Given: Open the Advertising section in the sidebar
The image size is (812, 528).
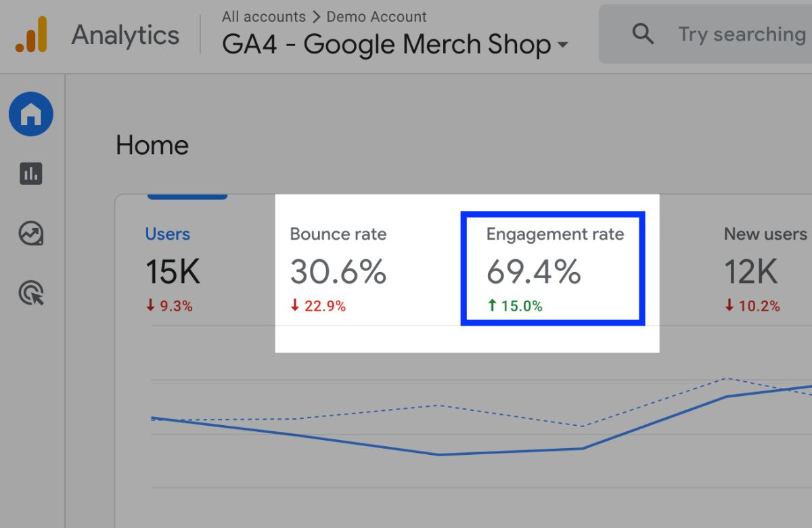Looking at the screenshot, I should [30, 292].
